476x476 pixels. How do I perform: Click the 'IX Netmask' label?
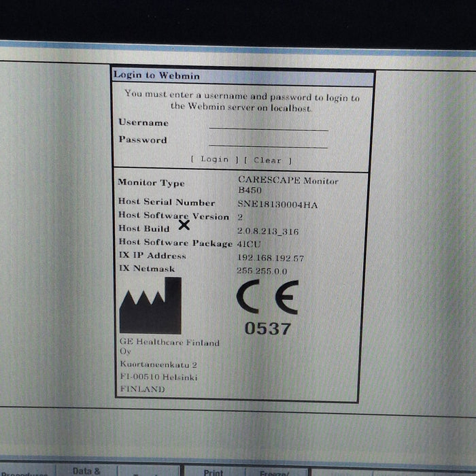coord(147,269)
